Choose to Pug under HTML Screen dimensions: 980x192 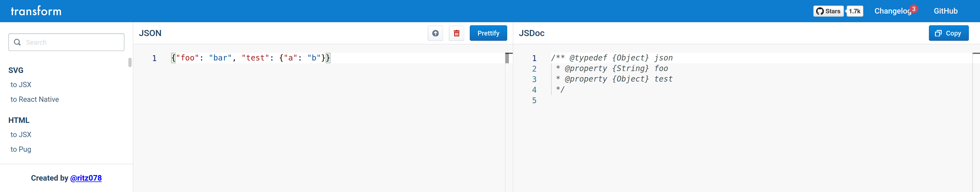(21, 150)
